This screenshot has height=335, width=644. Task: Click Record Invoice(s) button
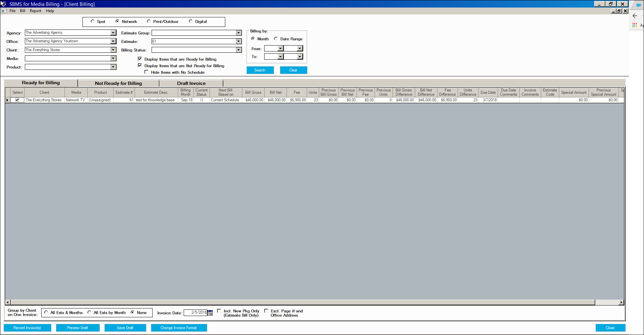[x=28, y=328]
